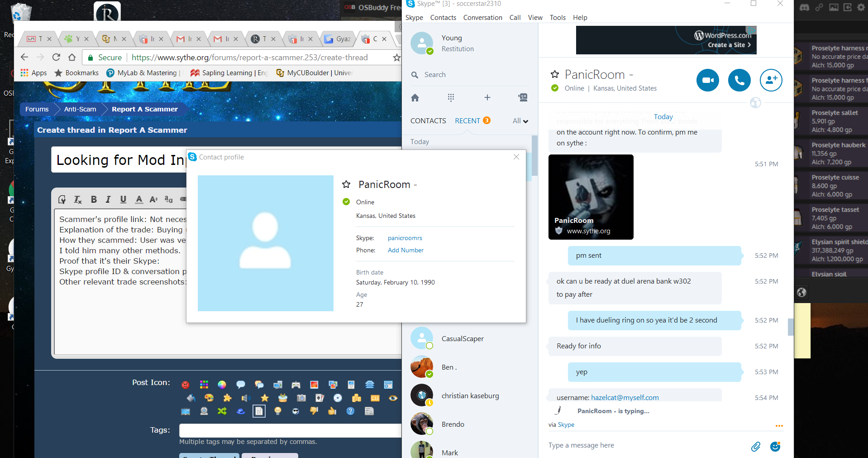This screenshot has width=868, height=458.
Task: Choose the birthday cake post icon
Action: coord(283,398)
